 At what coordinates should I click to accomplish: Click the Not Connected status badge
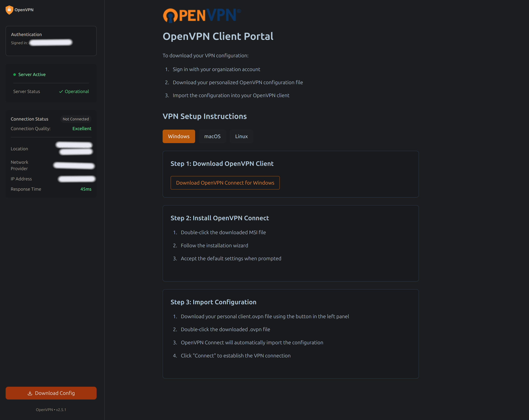coord(76,119)
